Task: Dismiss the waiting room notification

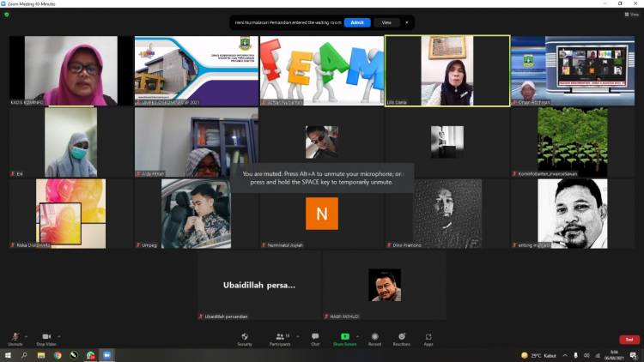Action: coord(407,22)
